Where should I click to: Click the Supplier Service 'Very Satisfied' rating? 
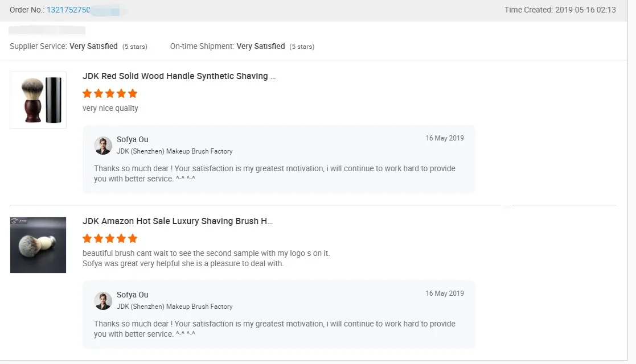click(x=93, y=47)
